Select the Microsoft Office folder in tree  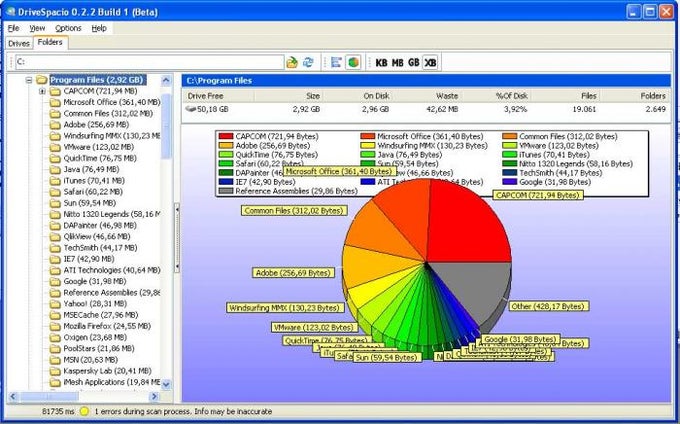pos(112,102)
